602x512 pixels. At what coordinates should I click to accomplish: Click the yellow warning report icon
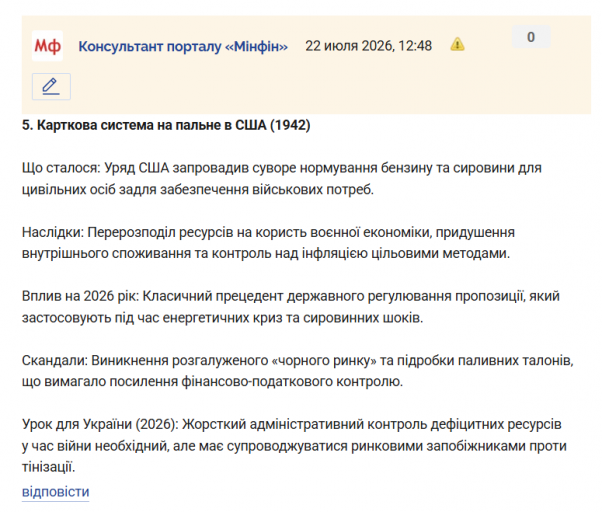coord(457,44)
